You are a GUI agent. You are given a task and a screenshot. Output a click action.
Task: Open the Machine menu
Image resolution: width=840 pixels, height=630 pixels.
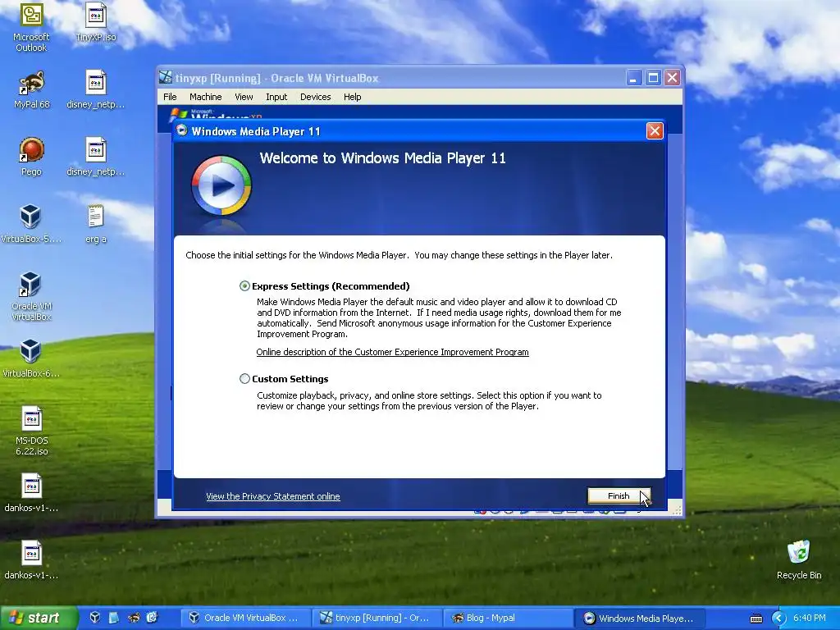point(206,97)
